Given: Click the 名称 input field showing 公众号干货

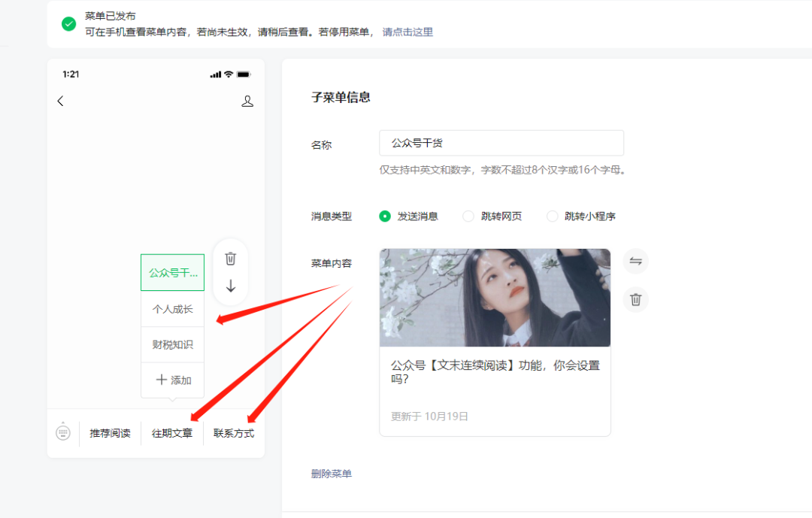Looking at the screenshot, I should point(501,143).
